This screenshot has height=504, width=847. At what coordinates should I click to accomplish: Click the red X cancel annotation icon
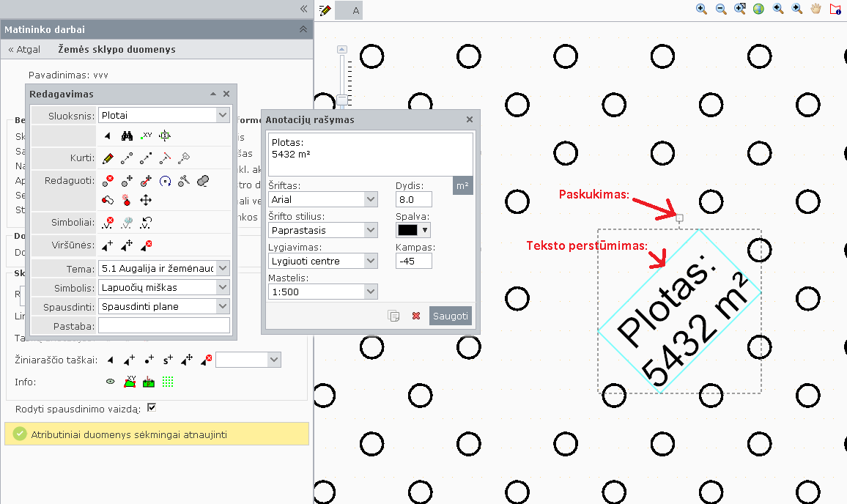click(x=416, y=316)
